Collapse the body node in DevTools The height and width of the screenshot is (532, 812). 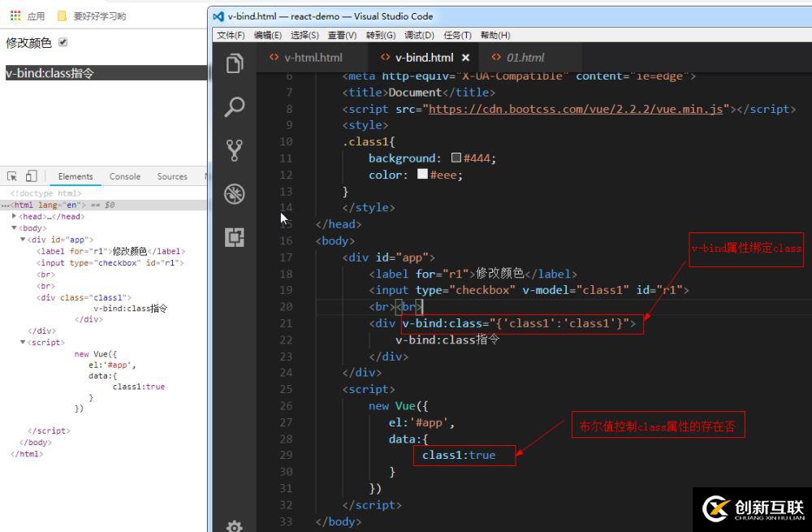click(14, 228)
